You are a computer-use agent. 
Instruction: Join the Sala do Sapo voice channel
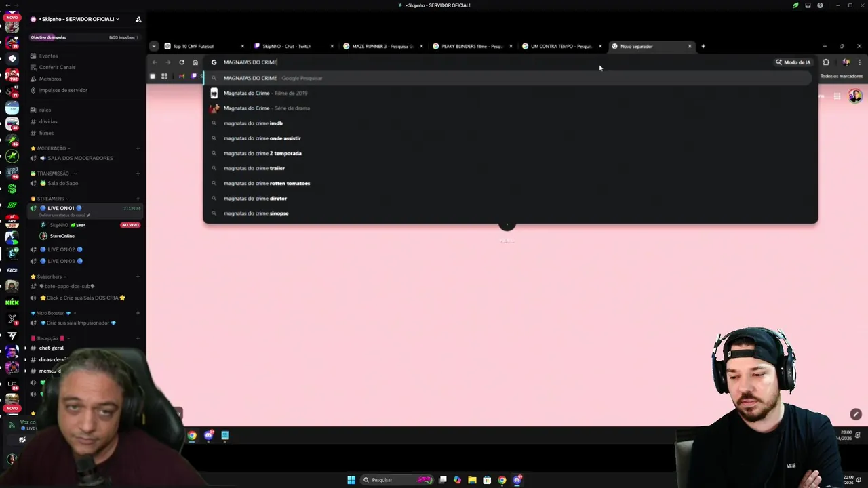click(x=62, y=183)
